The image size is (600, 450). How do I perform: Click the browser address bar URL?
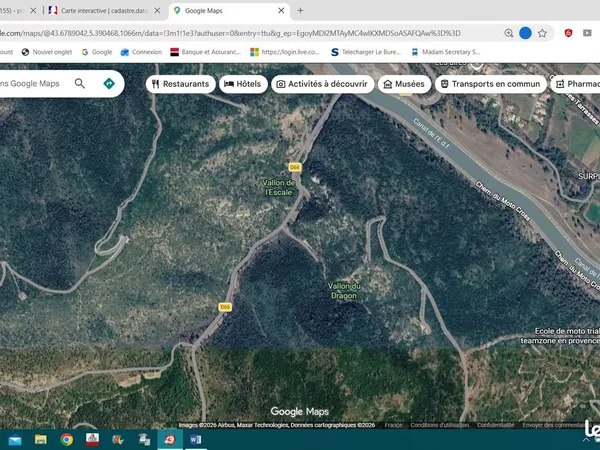230,33
